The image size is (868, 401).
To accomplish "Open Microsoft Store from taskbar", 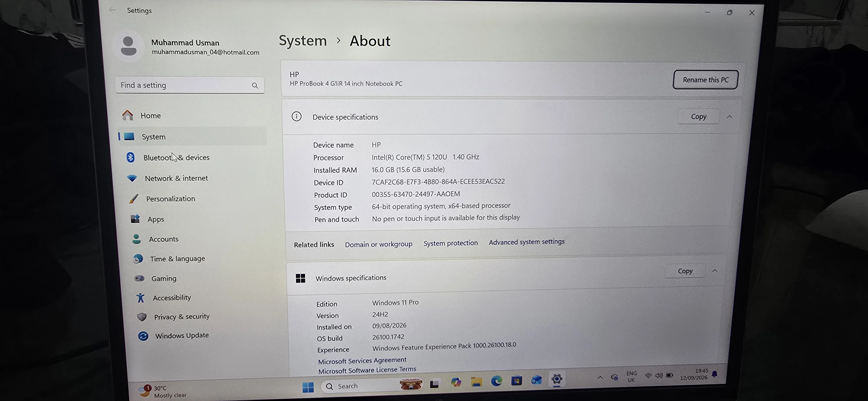I will coord(516,381).
